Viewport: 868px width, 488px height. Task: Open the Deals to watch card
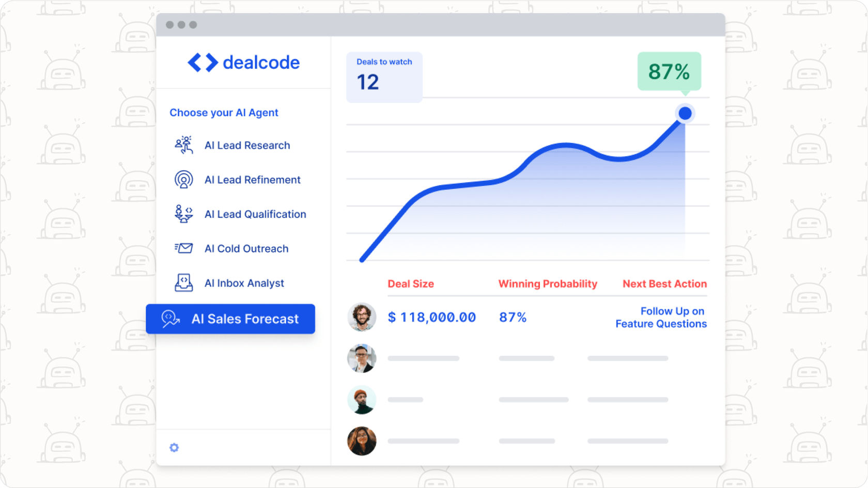384,76
